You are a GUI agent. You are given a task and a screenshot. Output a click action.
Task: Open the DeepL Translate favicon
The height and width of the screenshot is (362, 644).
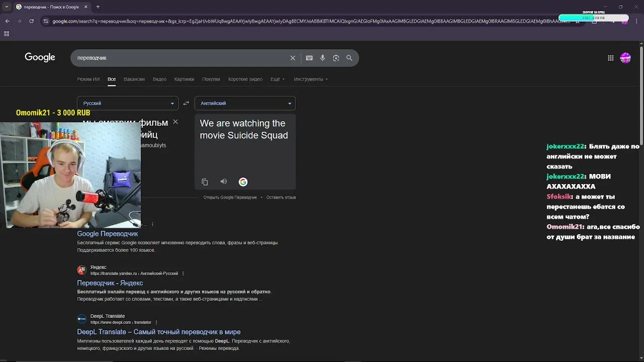[x=82, y=319]
